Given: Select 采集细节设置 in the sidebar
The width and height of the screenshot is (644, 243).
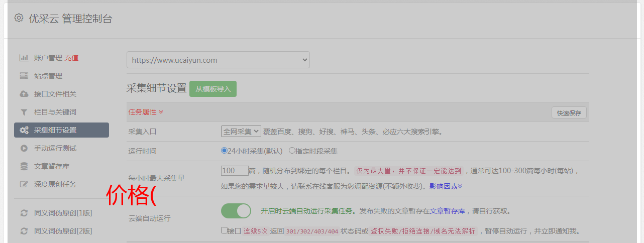Looking at the screenshot, I should point(61,130).
